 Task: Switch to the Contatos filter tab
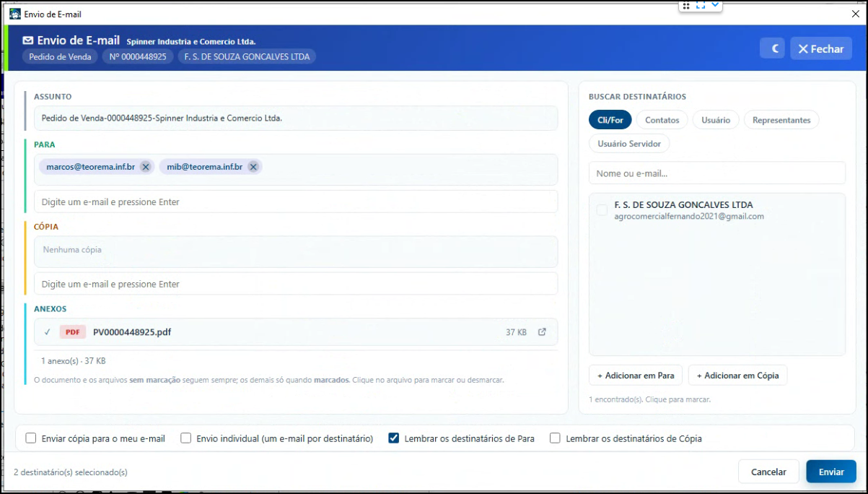662,120
